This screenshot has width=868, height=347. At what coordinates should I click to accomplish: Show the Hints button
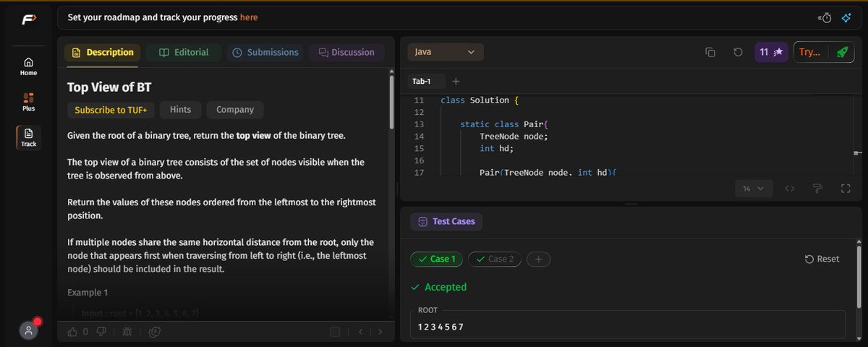pyautogui.click(x=180, y=110)
